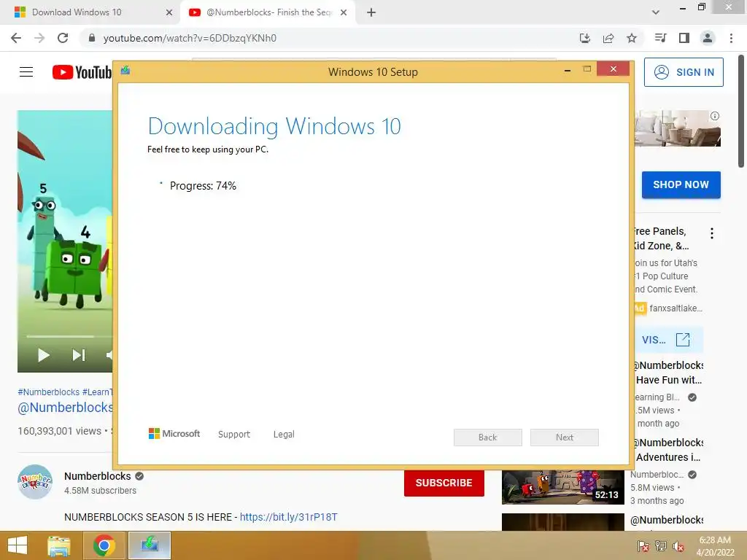Click the SHOP NOW ad button

pos(681,184)
